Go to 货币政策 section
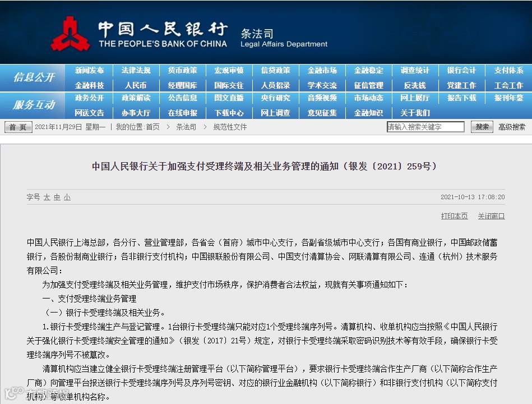Viewport: 532px width, 404px height. (x=182, y=70)
